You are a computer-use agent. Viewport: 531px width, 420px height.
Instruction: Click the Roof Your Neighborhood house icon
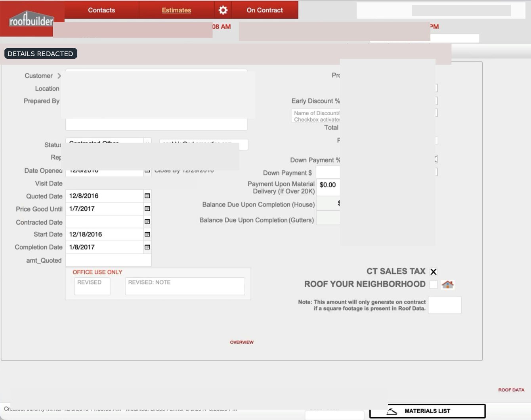click(x=447, y=284)
